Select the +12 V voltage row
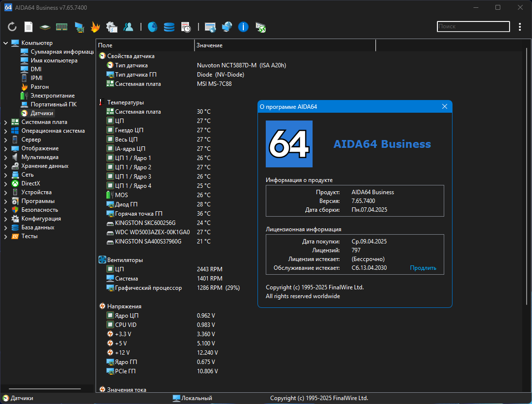The image size is (532, 404). [x=162, y=353]
